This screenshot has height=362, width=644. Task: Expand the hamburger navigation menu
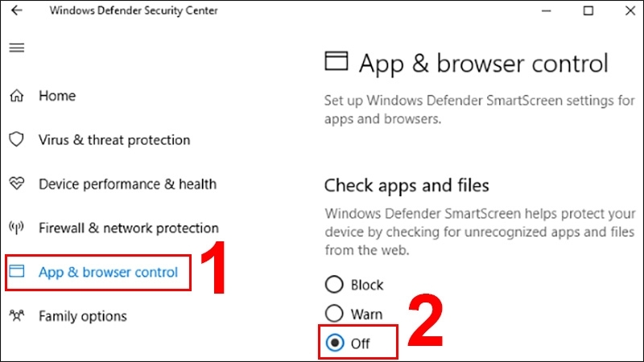[16, 48]
